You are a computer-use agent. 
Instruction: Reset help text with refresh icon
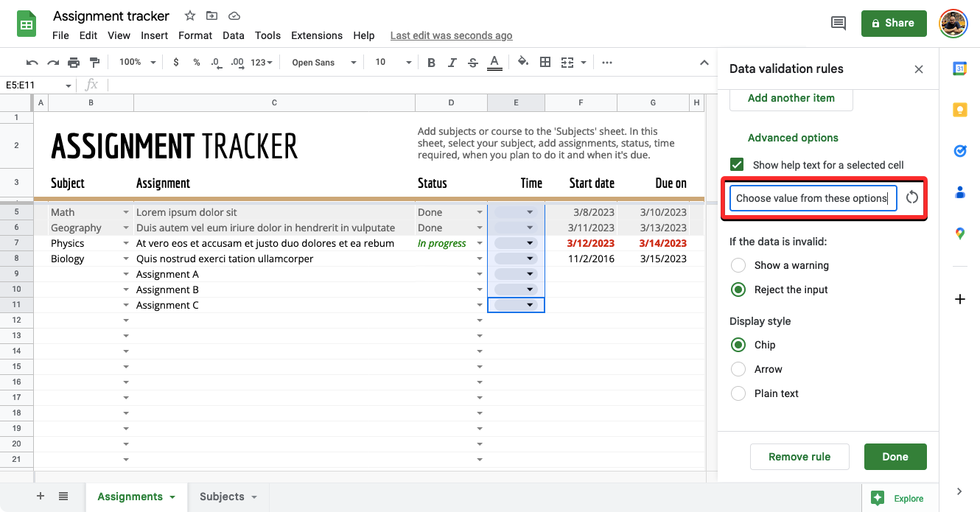[912, 197]
